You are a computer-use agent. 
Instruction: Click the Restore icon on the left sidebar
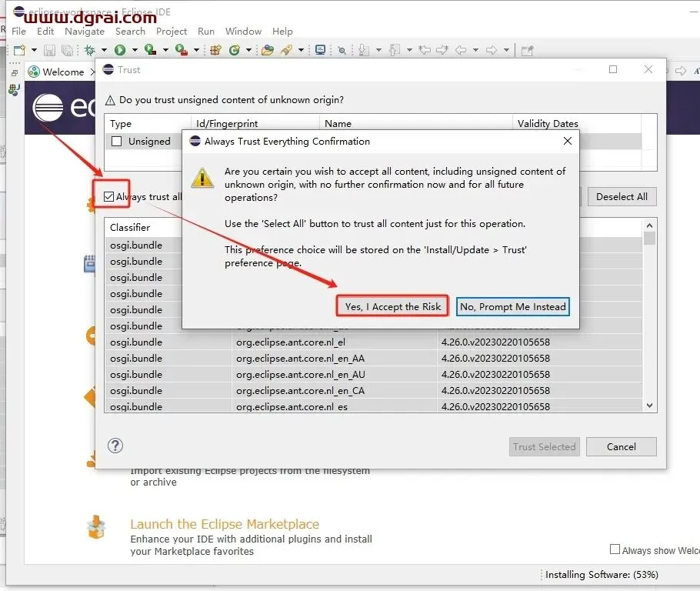pos(15,73)
